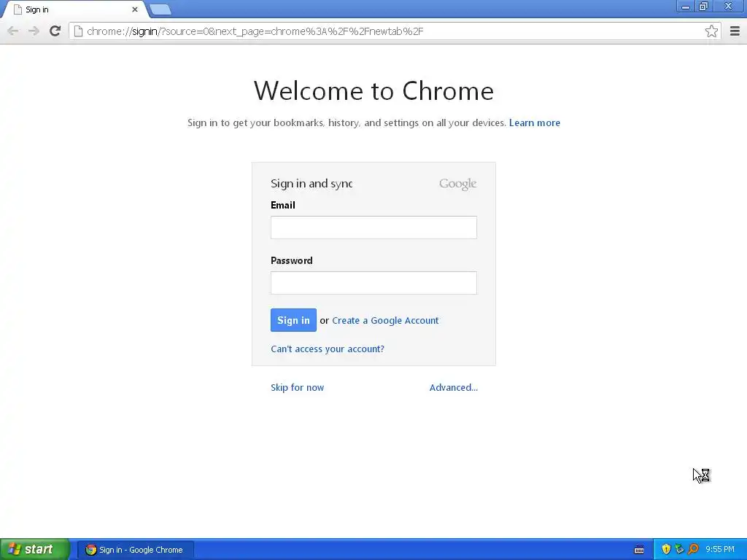Click the Sign in and sync heading
Screen dimensions: 747x560
[x=311, y=183]
